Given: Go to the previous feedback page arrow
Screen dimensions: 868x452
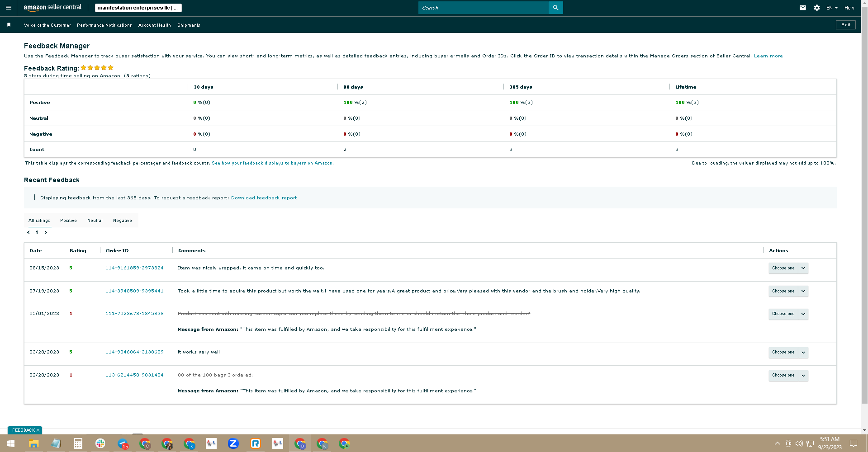Looking at the screenshot, I should click(x=28, y=232).
